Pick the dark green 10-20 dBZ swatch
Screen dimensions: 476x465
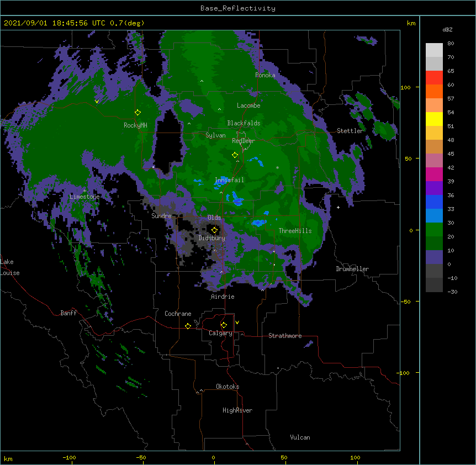pos(434,244)
